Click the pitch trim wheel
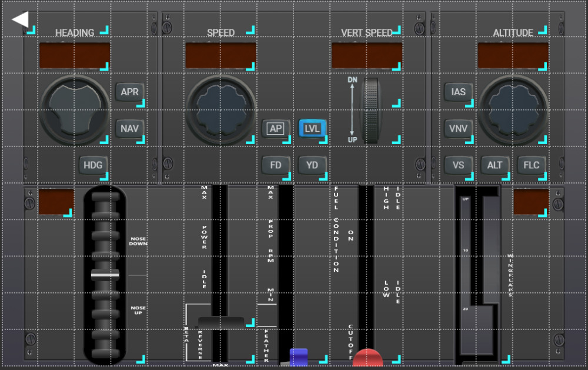The height and width of the screenshot is (370, 588). point(105,275)
